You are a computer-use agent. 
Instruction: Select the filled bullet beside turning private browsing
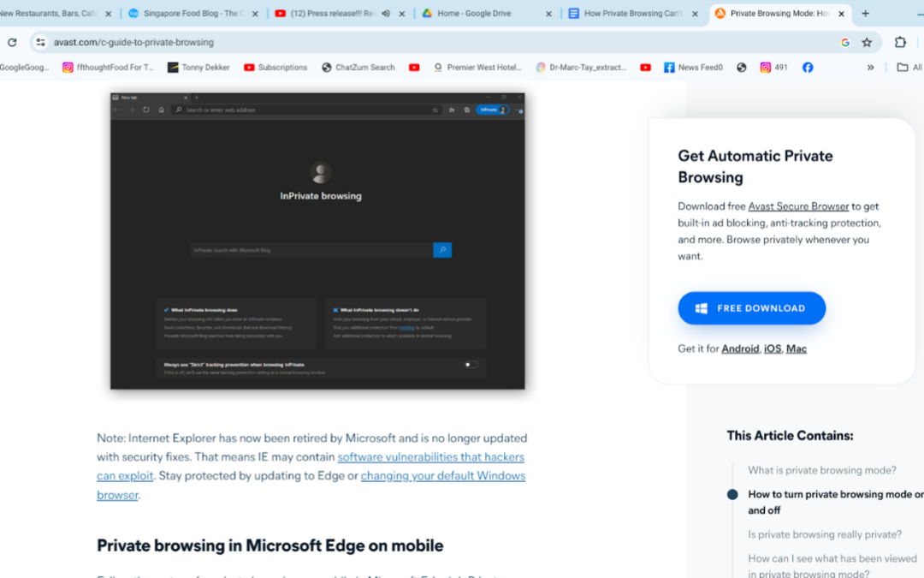pos(731,494)
